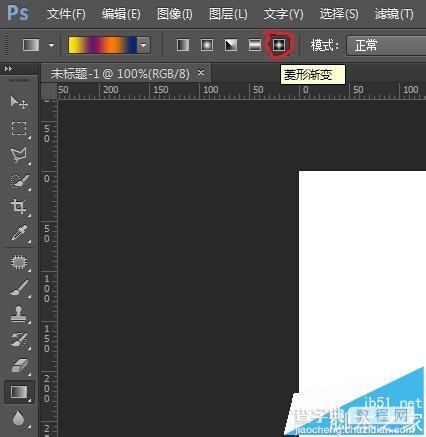
Task: Choose Reflected Gradient style
Action: pyautogui.click(x=255, y=45)
